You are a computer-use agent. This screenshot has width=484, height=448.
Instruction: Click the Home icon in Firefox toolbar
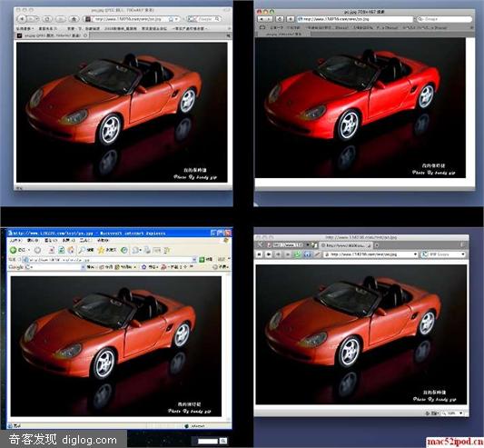(74, 19)
